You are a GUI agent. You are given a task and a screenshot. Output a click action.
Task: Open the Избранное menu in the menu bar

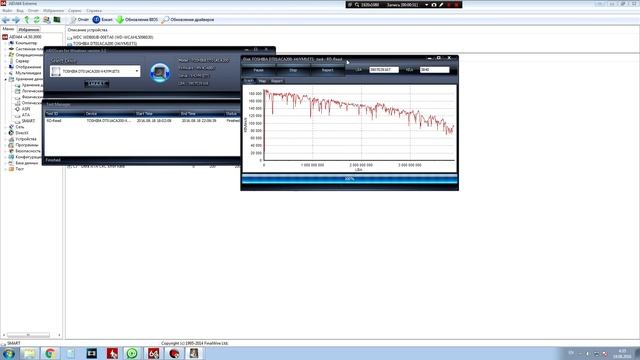pyautogui.click(x=53, y=11)
